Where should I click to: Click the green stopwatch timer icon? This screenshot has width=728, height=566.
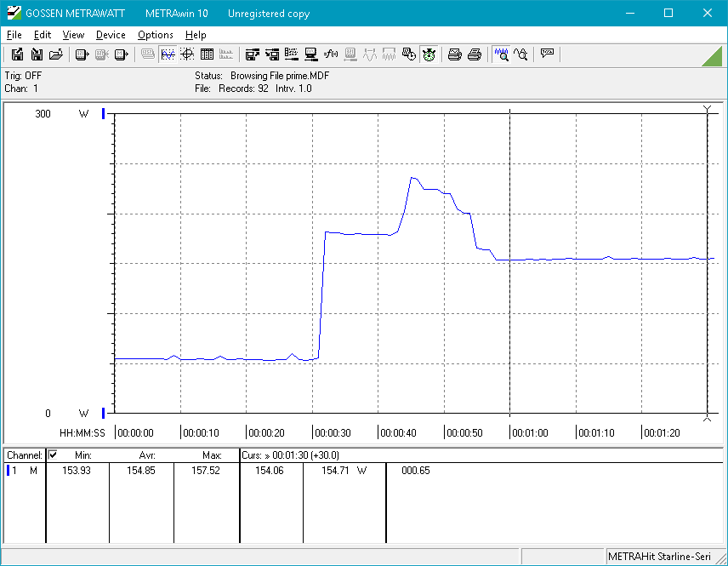point(429,54)
